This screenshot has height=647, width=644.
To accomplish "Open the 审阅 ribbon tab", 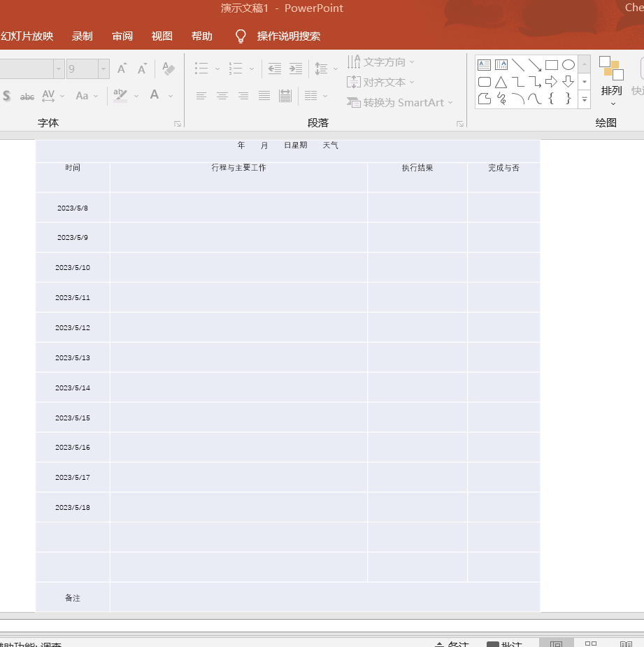I will (x=122, y=36).
